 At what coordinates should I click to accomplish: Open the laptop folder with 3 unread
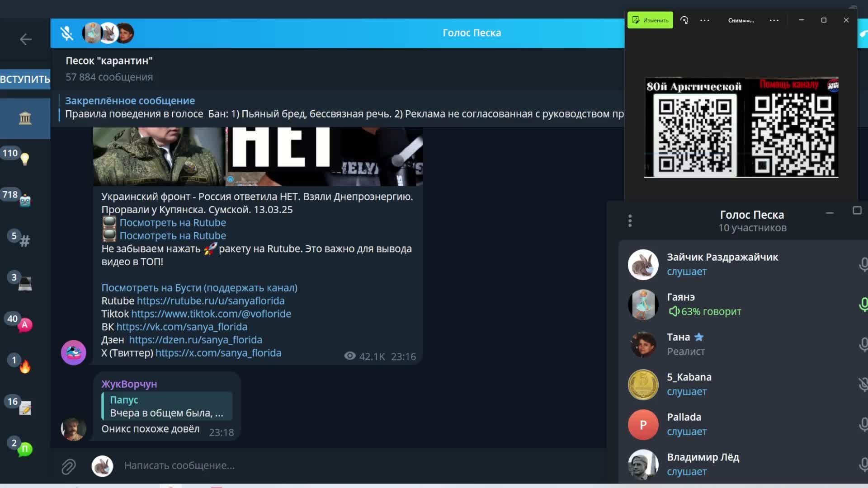tap(25, 283)
